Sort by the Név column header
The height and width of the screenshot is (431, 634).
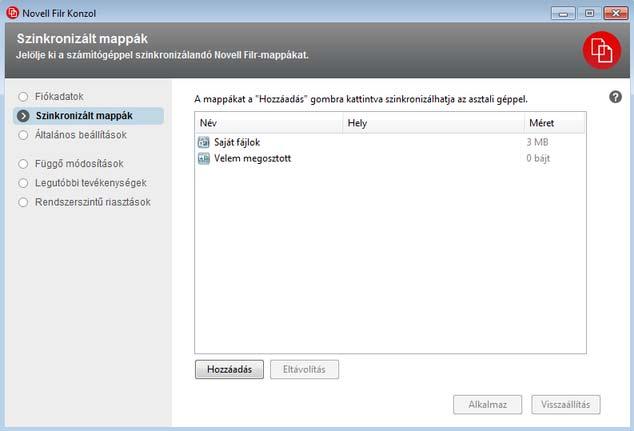269,123
